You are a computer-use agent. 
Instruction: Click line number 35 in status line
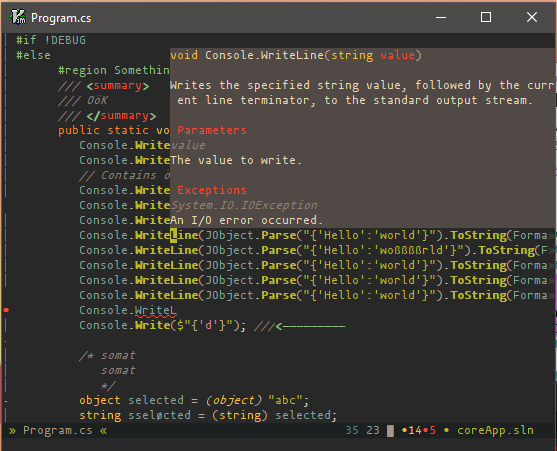point(352,430)
